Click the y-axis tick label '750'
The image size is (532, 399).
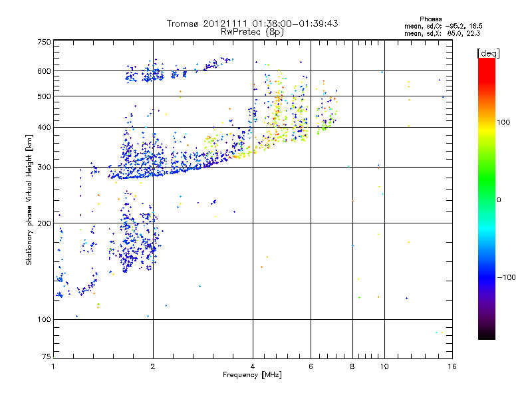(x=45, y=42)
